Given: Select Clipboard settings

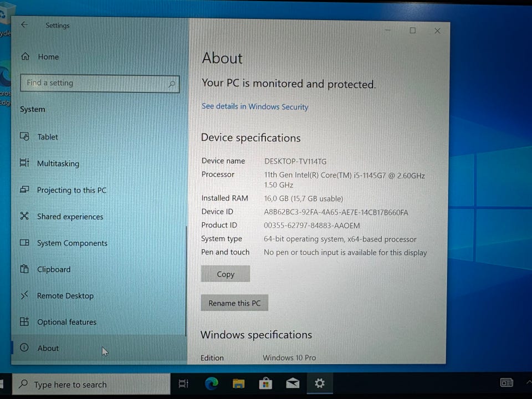Looking at the screenshot, I should point(54,269).
